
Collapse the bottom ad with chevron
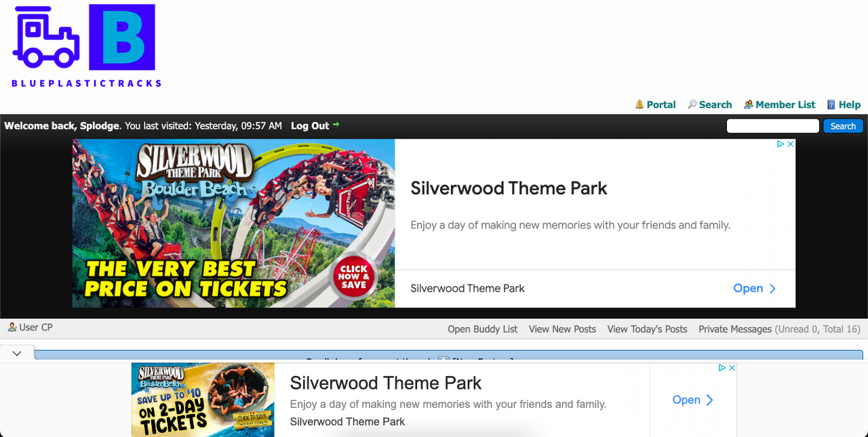pos(17,354)
